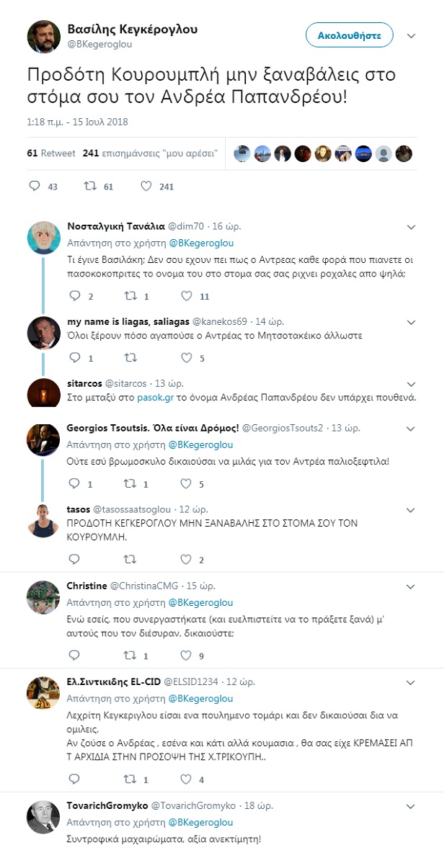Expand options for Christine's reply
The width and height of the screenshot is (447, 868).
pos(411,586)
